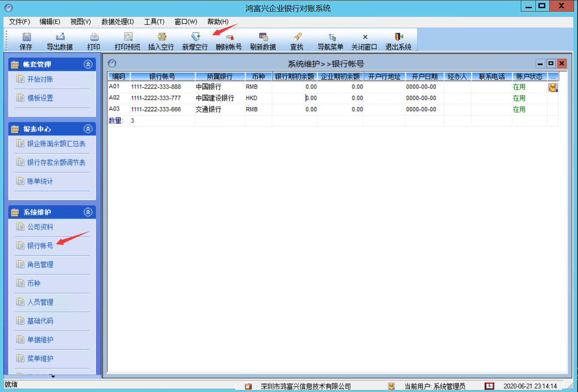Open the 工具(T) menu
The height and width of the screenshot is (392, 578).
pyautogui.click(x=154, y=21)
